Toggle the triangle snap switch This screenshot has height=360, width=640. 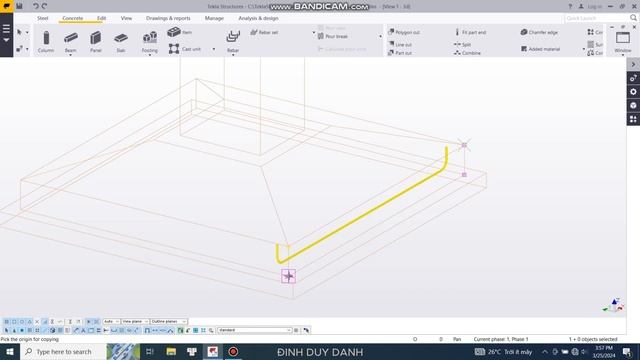click(x=29, y=322)
